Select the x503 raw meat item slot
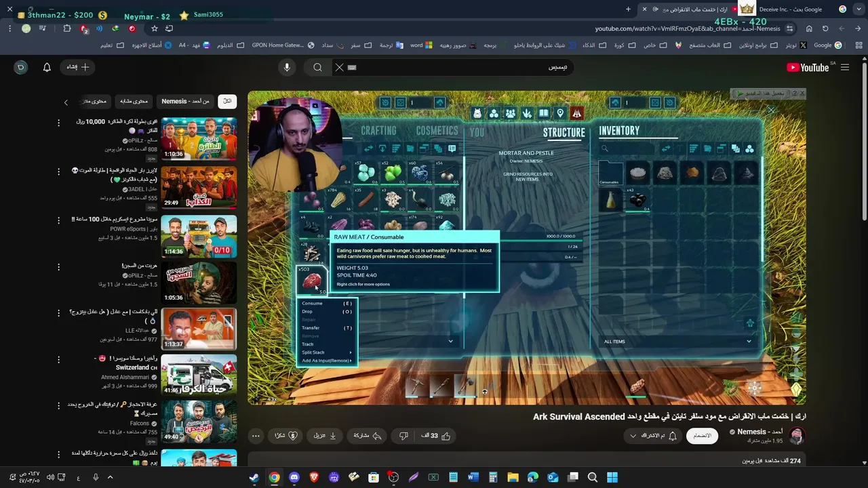 click(312, 281)
